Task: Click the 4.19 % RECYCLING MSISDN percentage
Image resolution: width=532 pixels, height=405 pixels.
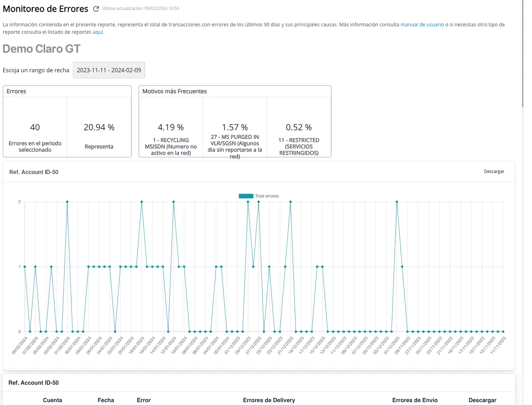Action: (x=171, y=127)
